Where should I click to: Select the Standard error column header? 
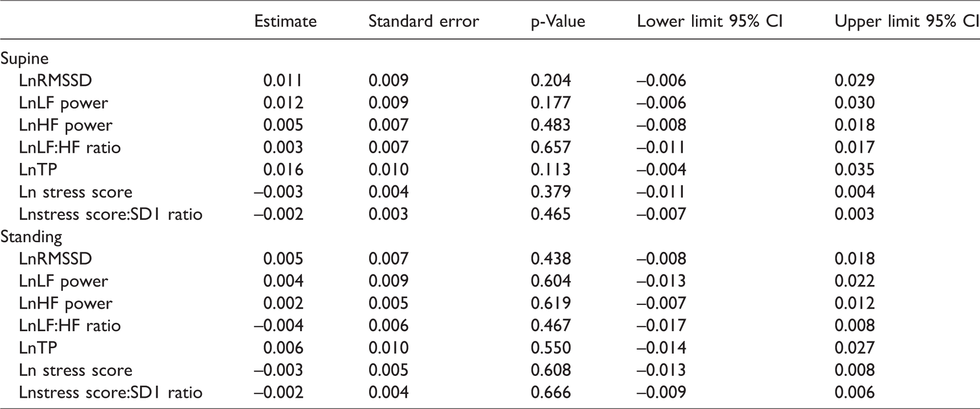(x=424, y=21)
